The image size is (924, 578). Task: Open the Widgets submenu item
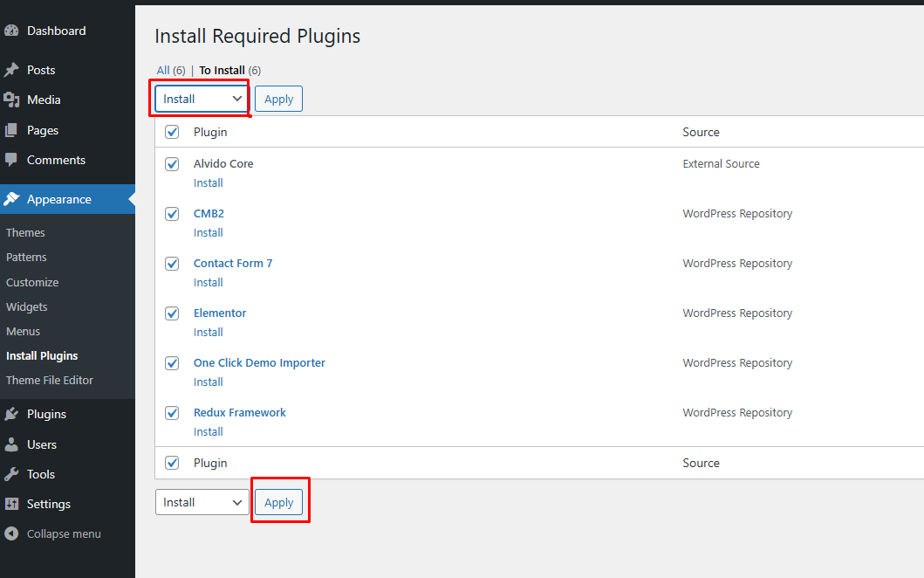click(x=26, y=306)
